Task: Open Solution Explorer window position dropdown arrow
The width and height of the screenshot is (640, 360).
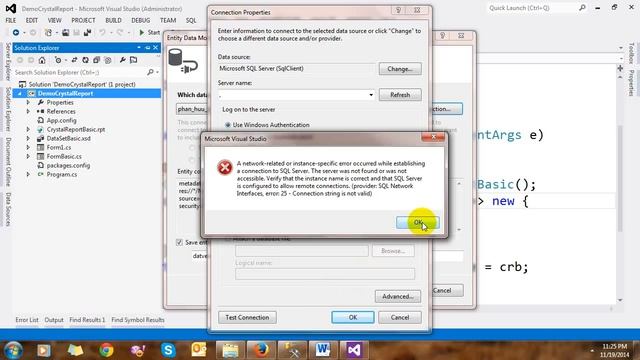Action: click(139, 48)
